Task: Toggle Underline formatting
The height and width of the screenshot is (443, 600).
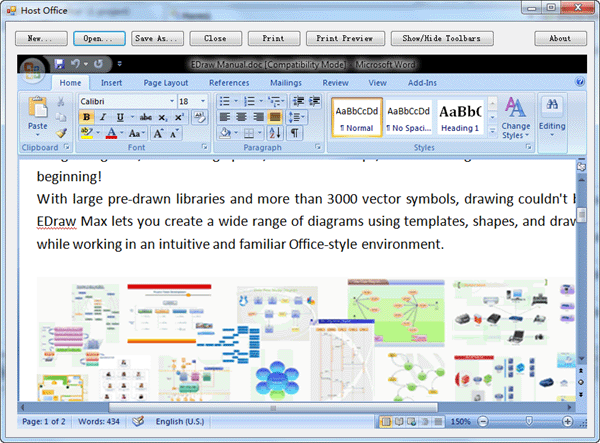Action: tap(120, 117)
